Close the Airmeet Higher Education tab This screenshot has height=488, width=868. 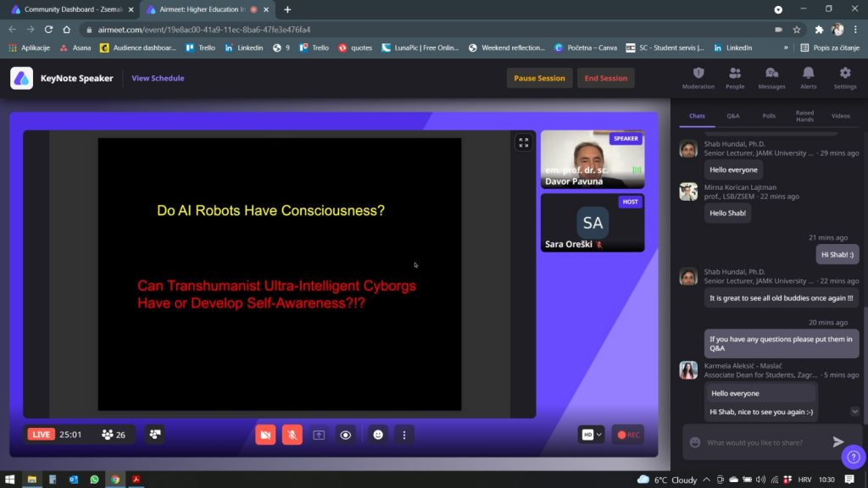265,9
